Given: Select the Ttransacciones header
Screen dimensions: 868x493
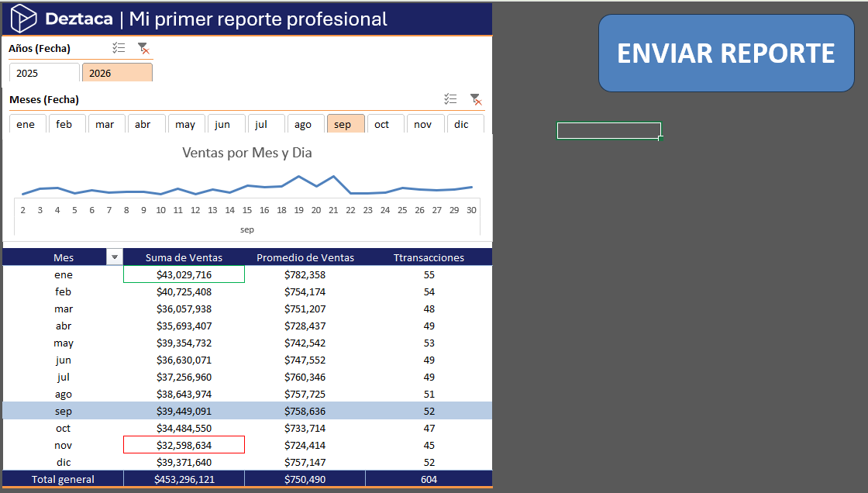Looking at the screenshot, I should (x=429, y=257).
